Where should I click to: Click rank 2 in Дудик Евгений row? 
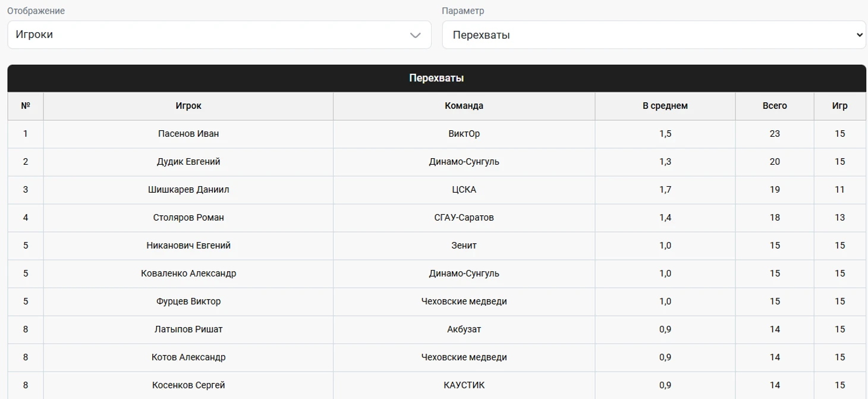(x=26, y=162)
